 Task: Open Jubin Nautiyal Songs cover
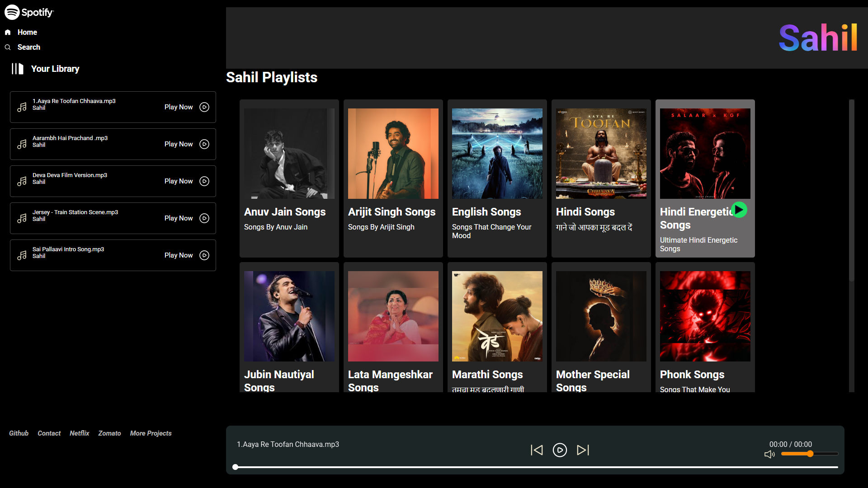289,316
